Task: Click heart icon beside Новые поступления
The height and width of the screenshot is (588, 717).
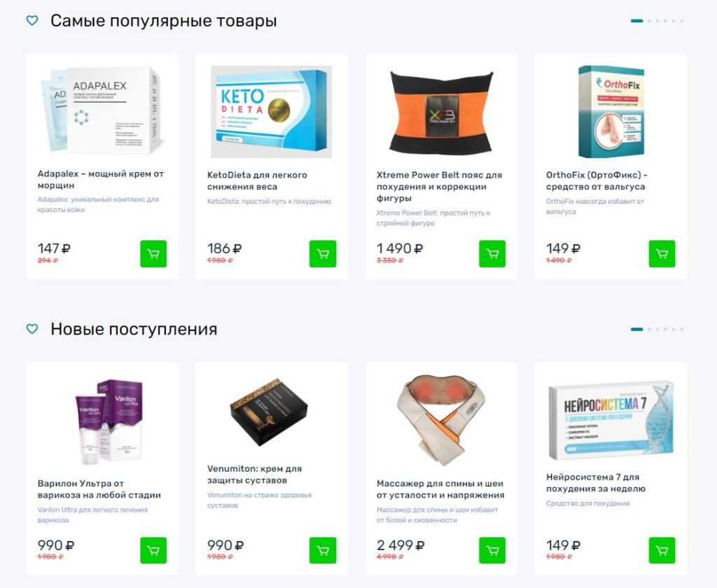Action: pyautogui.click(x=32, y=329)
